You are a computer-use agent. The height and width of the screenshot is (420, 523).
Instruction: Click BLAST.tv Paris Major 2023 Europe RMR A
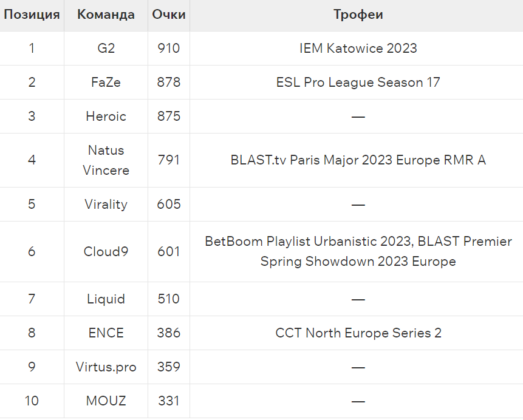(x=358, y=160)
